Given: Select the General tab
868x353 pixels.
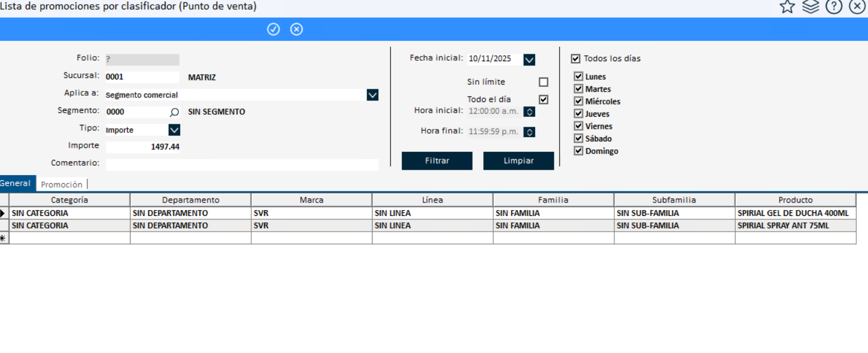Looking at the screenshot, I should tap(16, 183).
